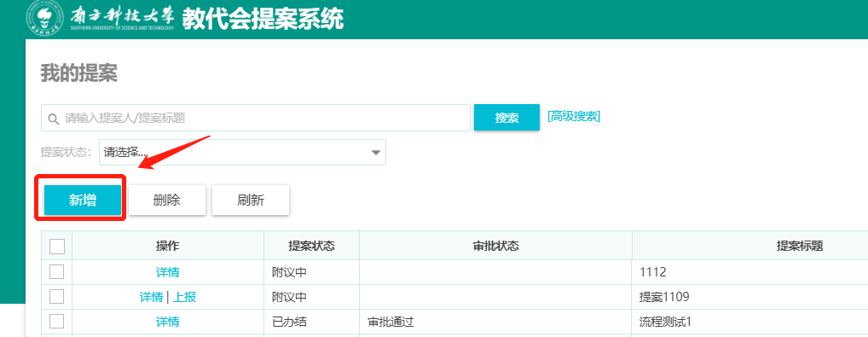
Task: Open the 高级搜索 link
Action: pyautogui.click(x=574, y=116)
